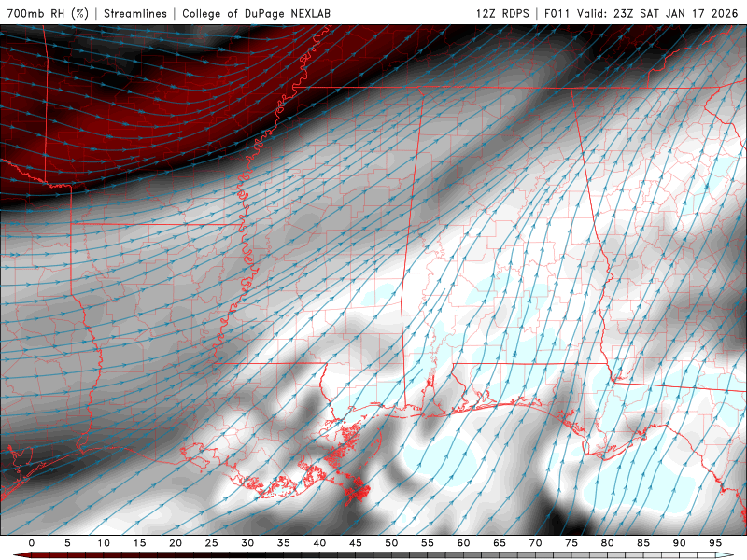Click 'F011 Valid: 23Z SAT JAN 17 2026'
Image resolution: width=747 pixels, height=560 pixels.
[x=641, y=13]
